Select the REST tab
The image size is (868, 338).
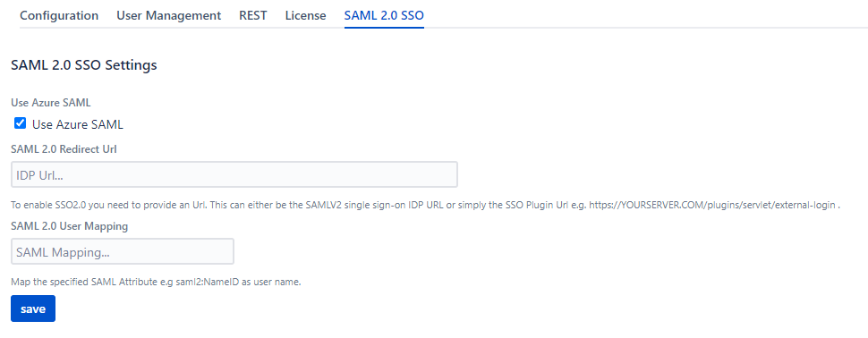point(253,15)
